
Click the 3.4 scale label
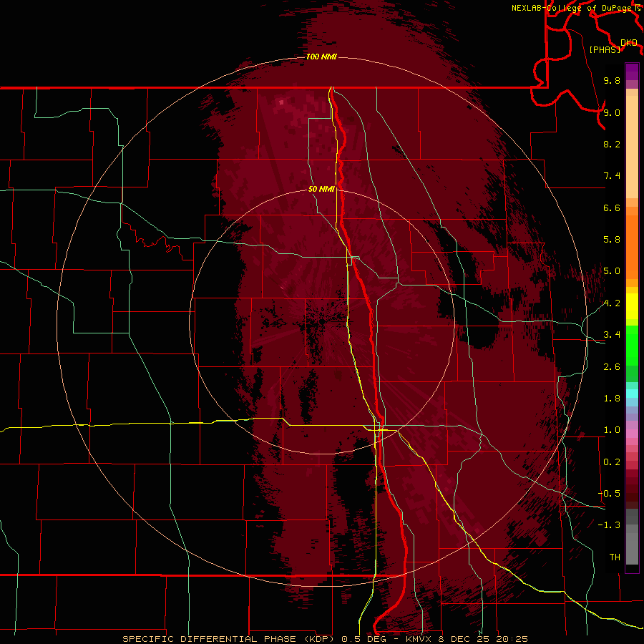(612, 335)
